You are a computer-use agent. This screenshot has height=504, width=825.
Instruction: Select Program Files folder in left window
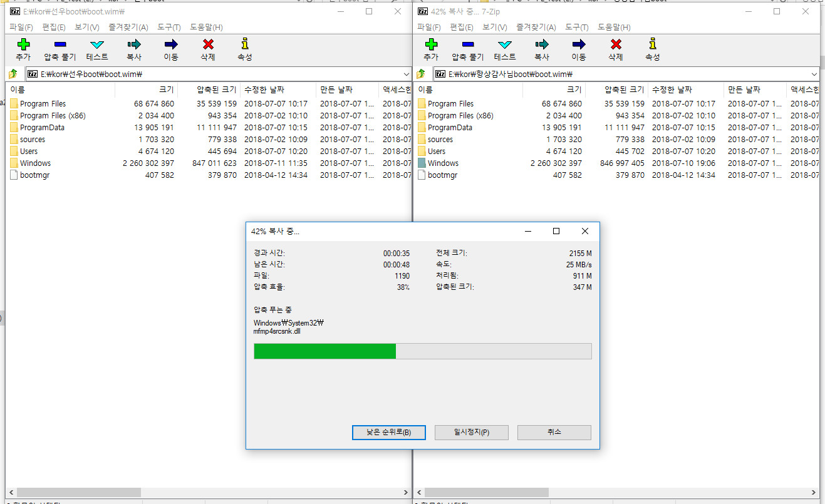point(43,104)
